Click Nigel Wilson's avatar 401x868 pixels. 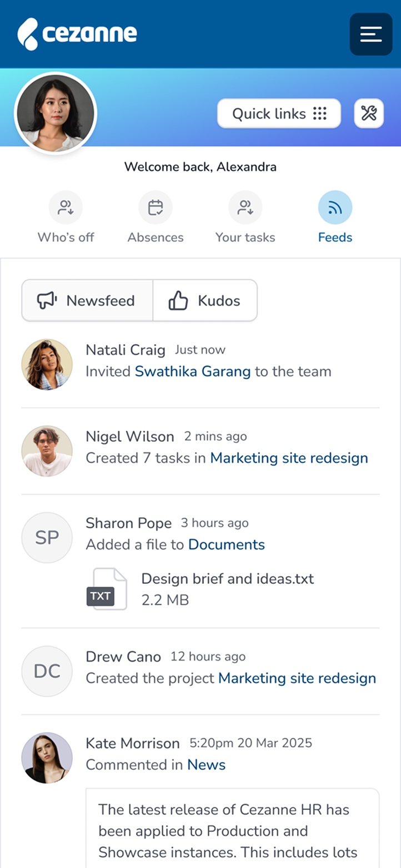[47, 451]
